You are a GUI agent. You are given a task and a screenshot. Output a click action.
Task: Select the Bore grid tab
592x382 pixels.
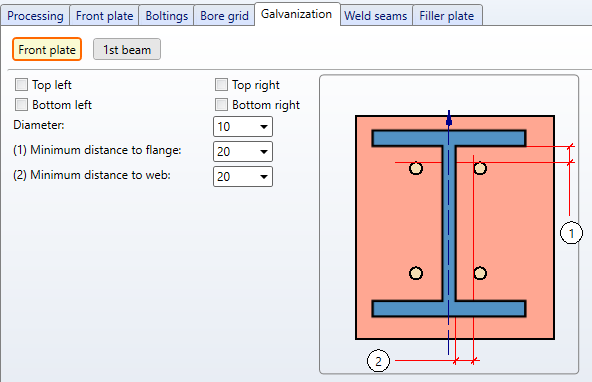[x=224, y=16]
